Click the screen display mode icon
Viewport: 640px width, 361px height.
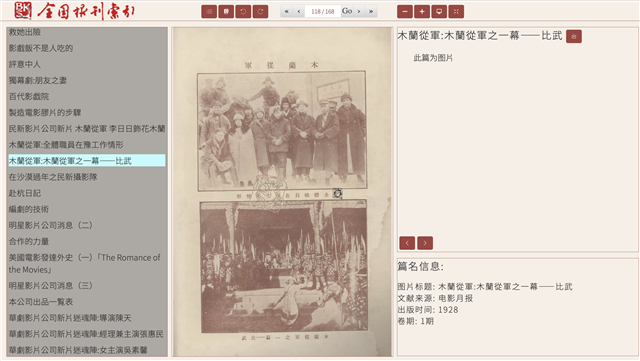point(439,11)
